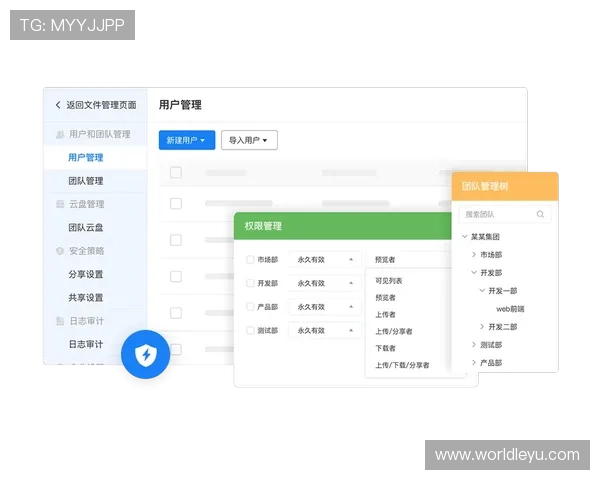
Task: Choose 上传者 from the role list
Action: (385, 315)
